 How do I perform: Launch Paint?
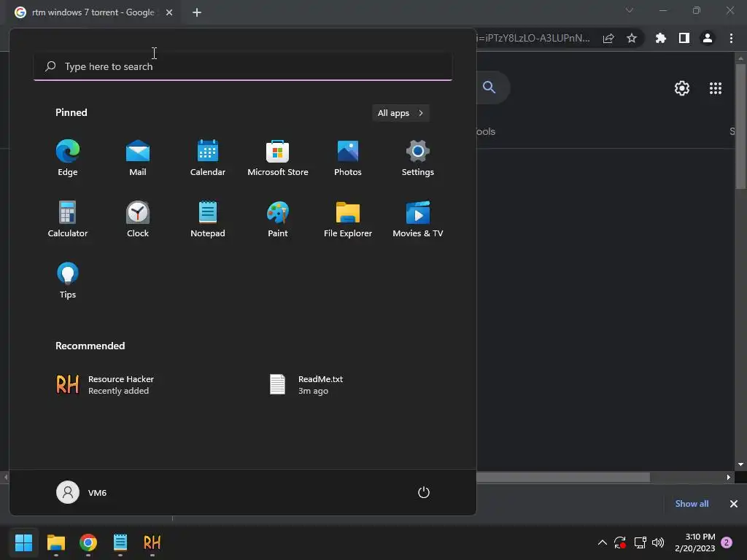click(278, 219)
